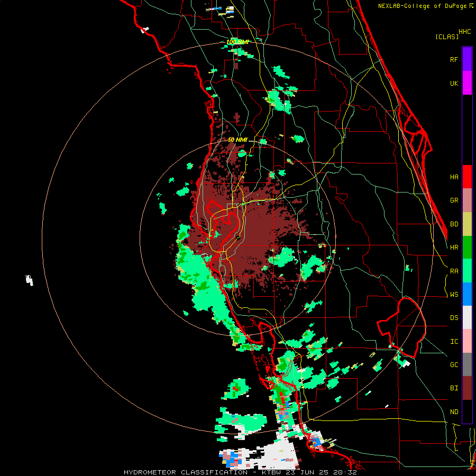
Task: Click the HYDROMETEOR CLASSIFICATION caption at the bottom
Action: [x=186, y=472]
